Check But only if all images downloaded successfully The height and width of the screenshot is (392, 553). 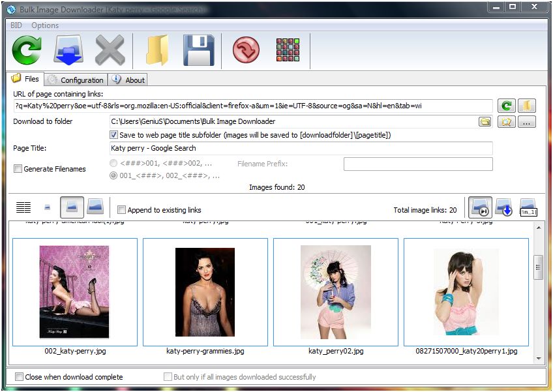pyautogui.click(x=168, y=377)
